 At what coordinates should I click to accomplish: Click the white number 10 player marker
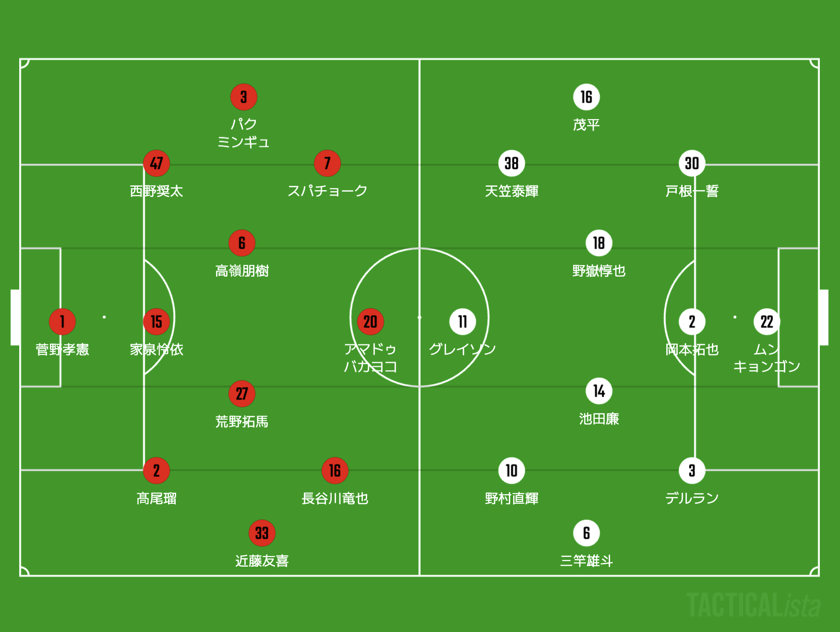coord(511,471)
